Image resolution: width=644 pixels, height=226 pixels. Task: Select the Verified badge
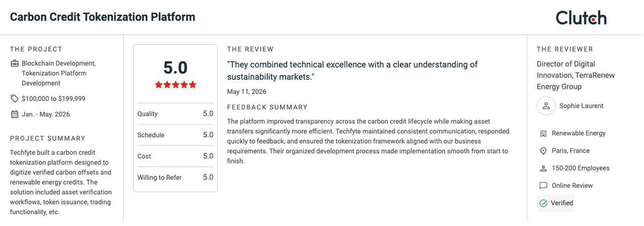(x=556, y=203)
